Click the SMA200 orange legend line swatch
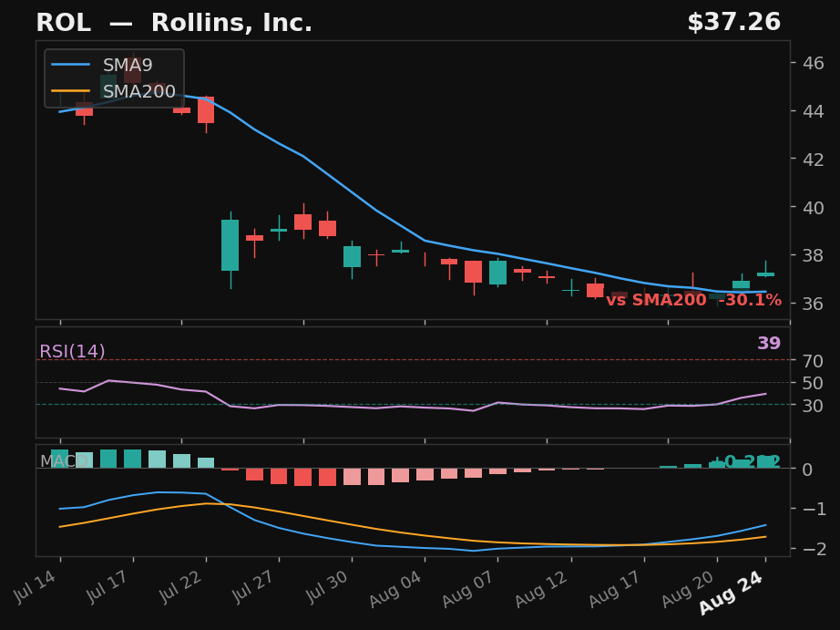Viewport: 840px width, 630px height. 70,92
